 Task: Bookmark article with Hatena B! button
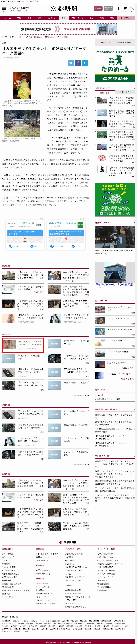click(x=85, y=63)
